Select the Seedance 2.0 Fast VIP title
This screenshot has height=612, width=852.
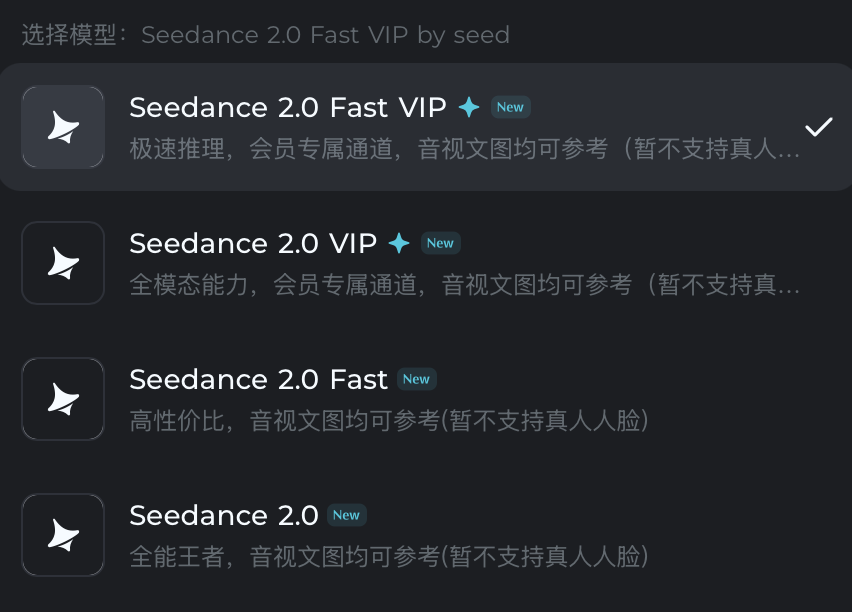pos(288,107)
